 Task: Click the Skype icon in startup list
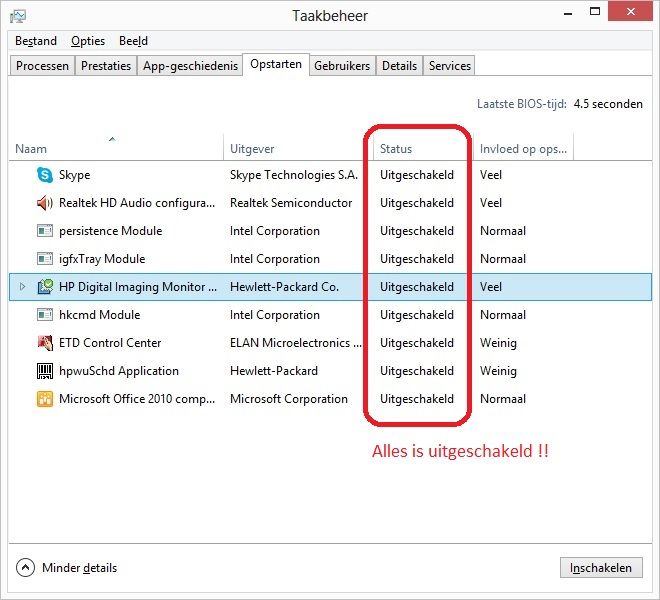[x=45, y=175]
